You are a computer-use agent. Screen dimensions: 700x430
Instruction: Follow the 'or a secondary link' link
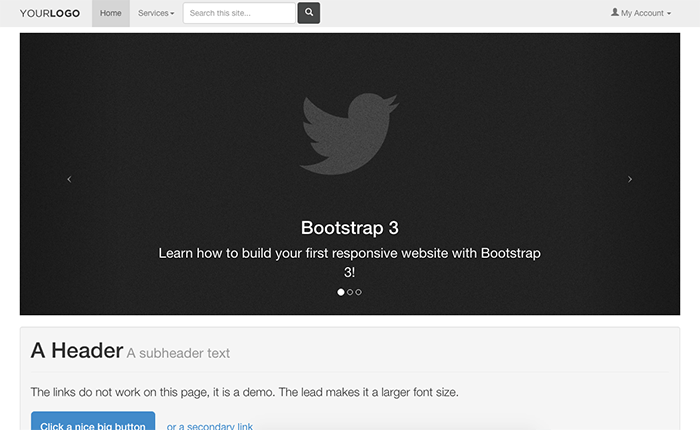coord(210,426)
